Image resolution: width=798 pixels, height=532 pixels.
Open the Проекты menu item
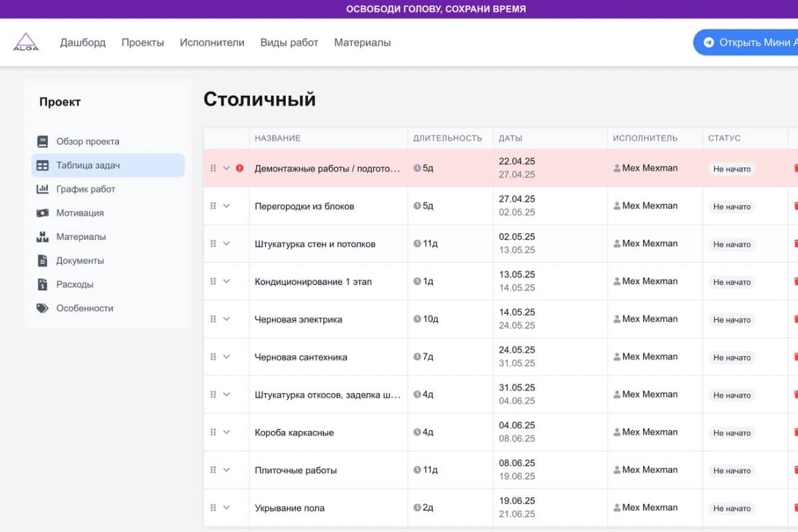tap(142, 42)
